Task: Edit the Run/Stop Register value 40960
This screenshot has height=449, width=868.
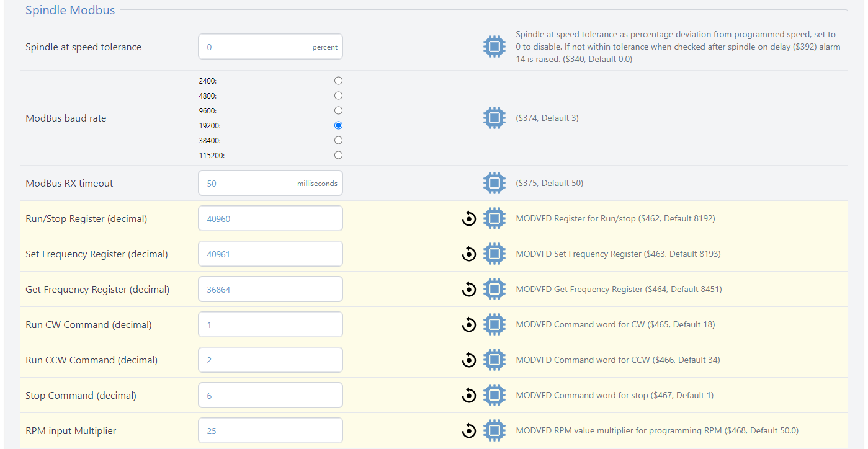Action: coord(271,218)
